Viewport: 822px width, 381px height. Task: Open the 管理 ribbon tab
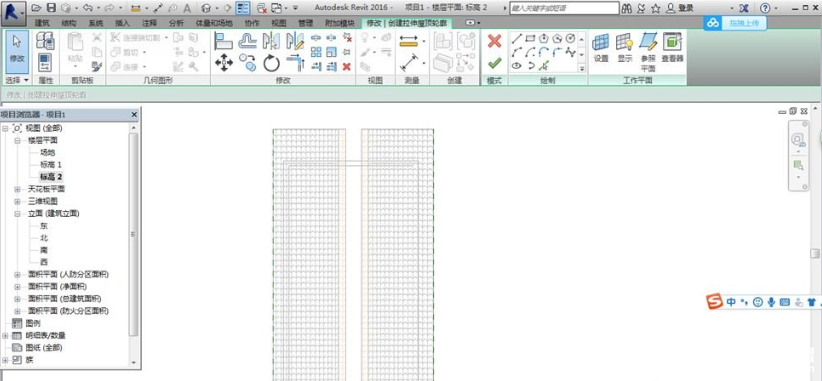click(x=306, y=23)
